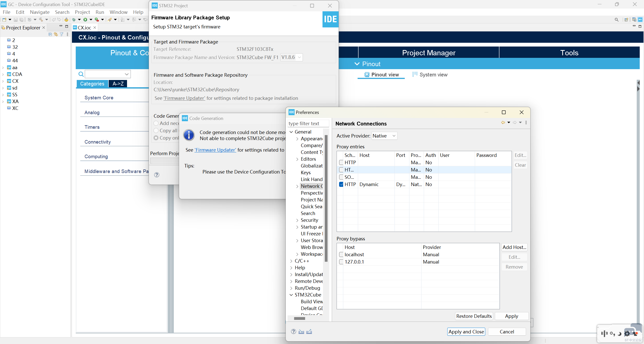Click Preferences help question mark icon
Screen dimensions: 644x344
[x=294, y=331]
